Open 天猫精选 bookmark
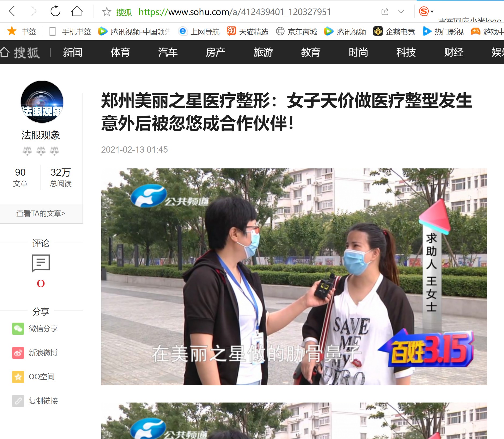Screen dimensions: 504x439 pos(247,32)
